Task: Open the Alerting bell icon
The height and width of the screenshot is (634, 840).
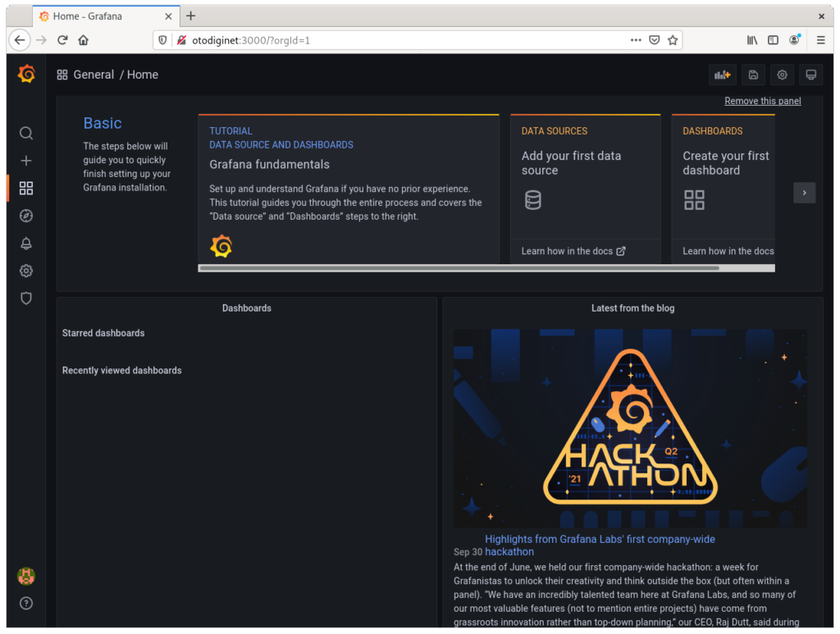Action: coord(26,243)
